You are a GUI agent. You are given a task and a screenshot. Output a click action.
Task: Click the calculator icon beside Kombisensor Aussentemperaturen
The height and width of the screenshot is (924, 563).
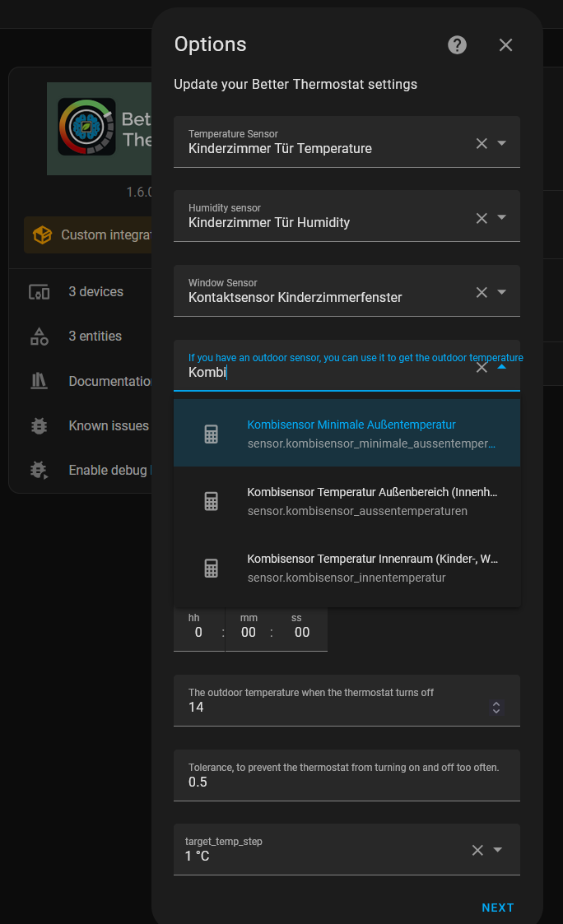pos(212,500)
